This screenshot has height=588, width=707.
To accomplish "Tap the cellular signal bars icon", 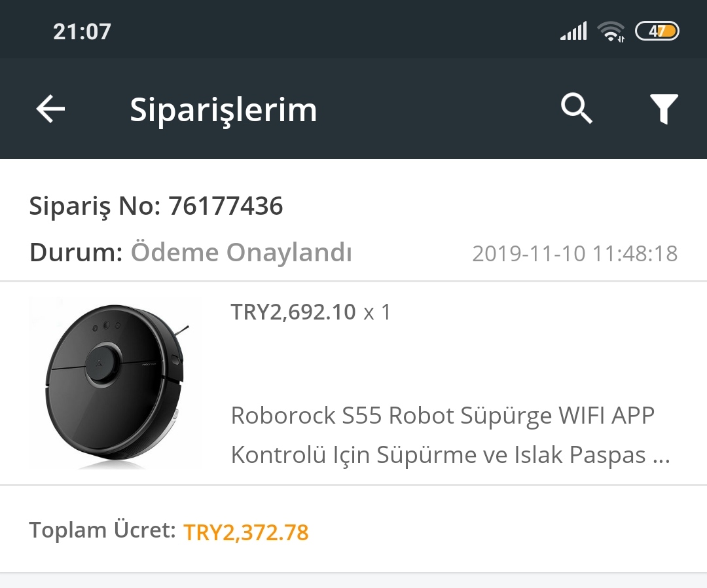I will pyautogui.click(x=573, y=31).
